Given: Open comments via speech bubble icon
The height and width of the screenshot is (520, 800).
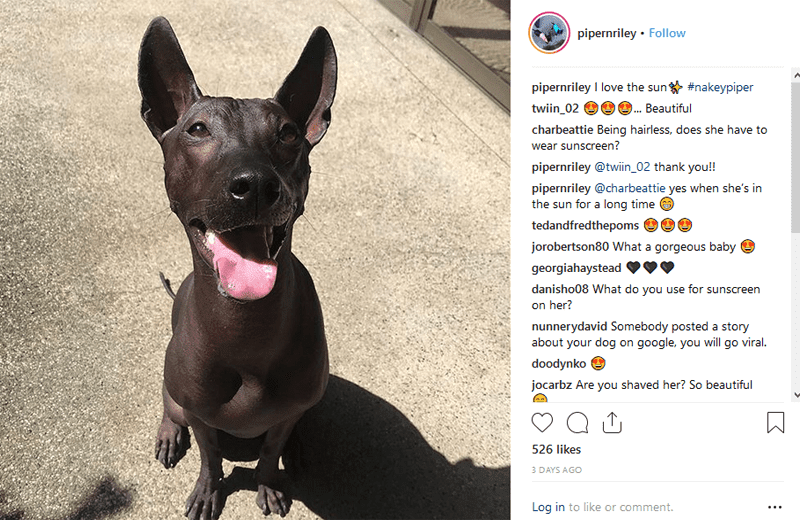Looking at the screenshot, I should point(577,423).
